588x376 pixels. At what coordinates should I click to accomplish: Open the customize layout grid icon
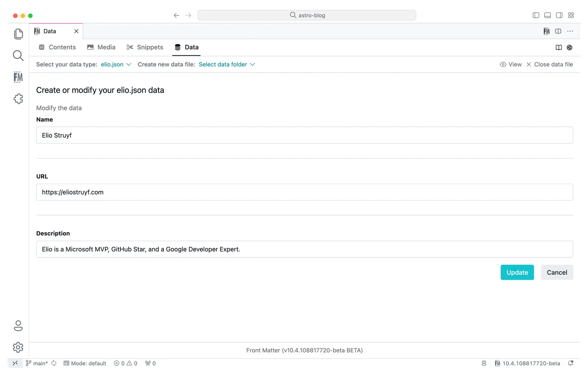(x=571, y=15)
